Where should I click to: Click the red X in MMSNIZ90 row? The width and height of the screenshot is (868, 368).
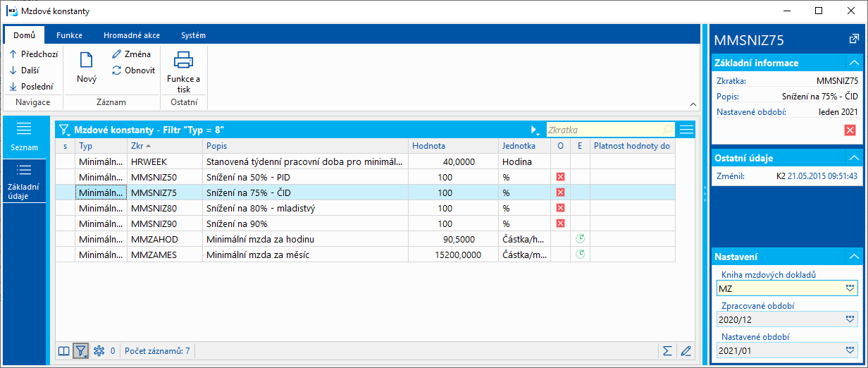(x=561, y=223)
